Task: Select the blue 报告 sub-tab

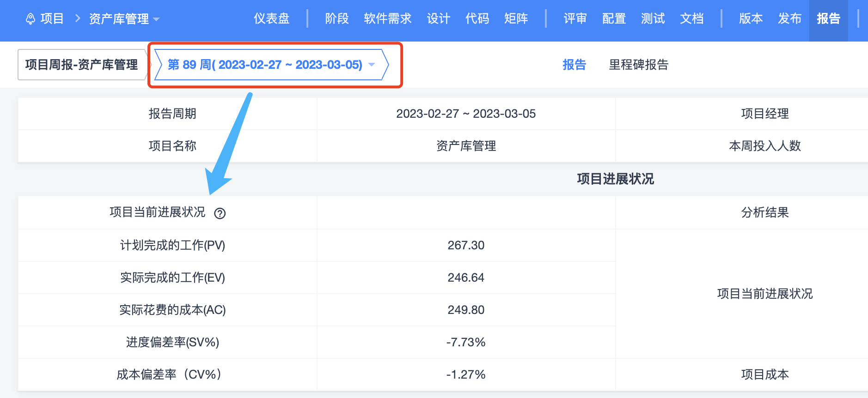Action: (x=574, y=65)
